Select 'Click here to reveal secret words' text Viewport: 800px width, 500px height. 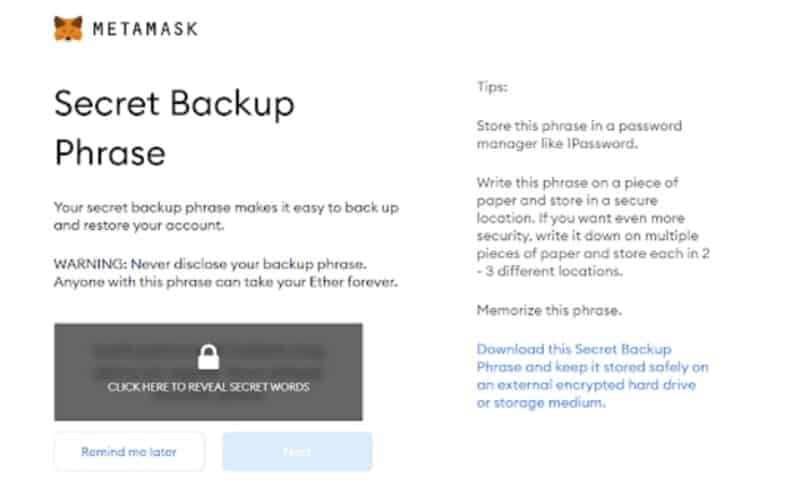pyautogui.click(x=208, y=387)
